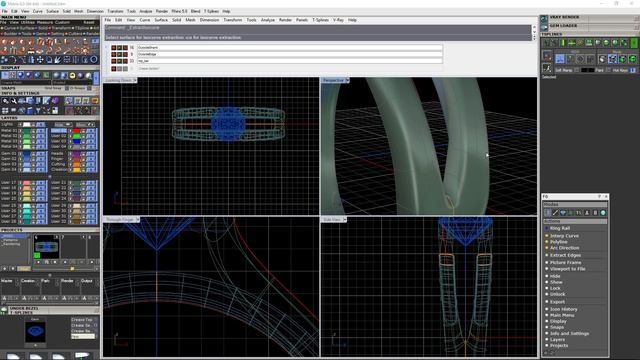Click Export in the F6 actions list
This screenshot has height=360, width=640.
[x=557, y=302]
